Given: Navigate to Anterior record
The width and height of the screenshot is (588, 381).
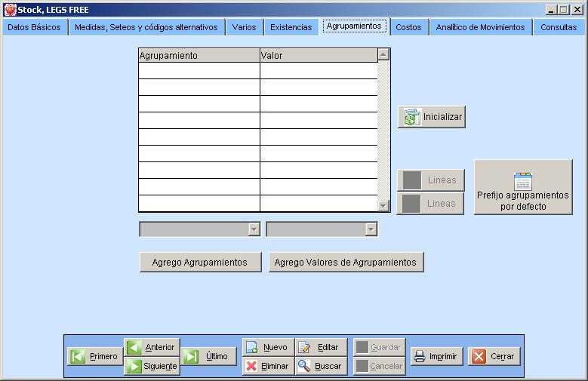Looking at the screenshot, I should pyautogui.click(x=152, y=347).
